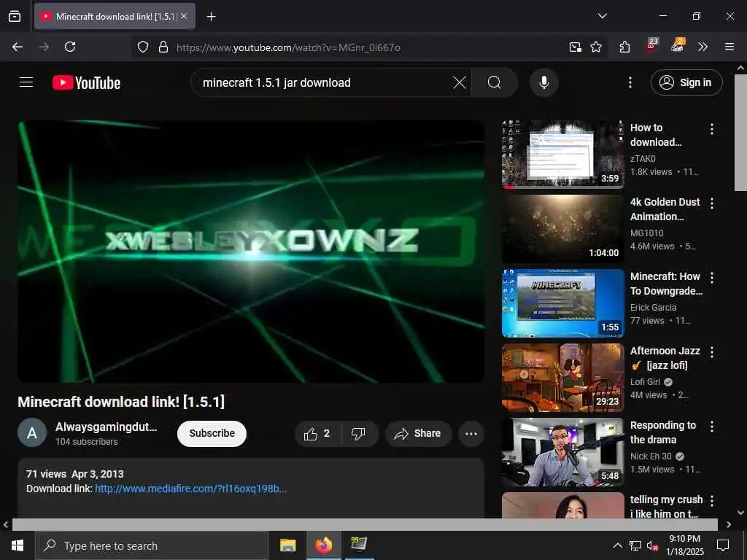Viewport: 747px width, 560px height.
Task: Open Firefox from the taskbar
Action: [x=323, y=545]
